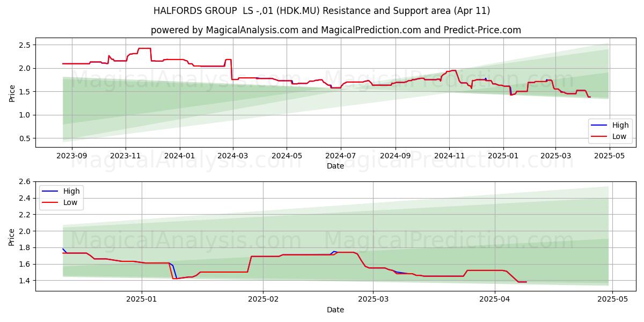
Task: Click the 1.6 price tick on the bottom chart
Action: point(26,264)
